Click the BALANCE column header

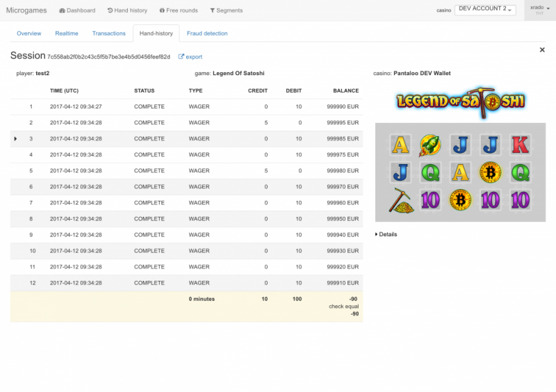tap(345, 90)
